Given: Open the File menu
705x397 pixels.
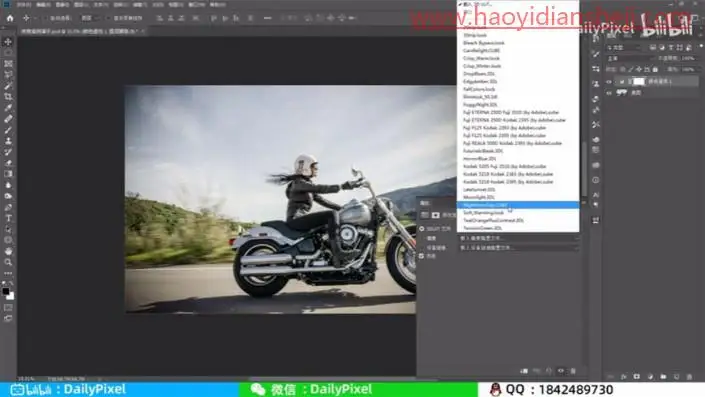Looking at the screenshot, I should click(x=24, y=4).
